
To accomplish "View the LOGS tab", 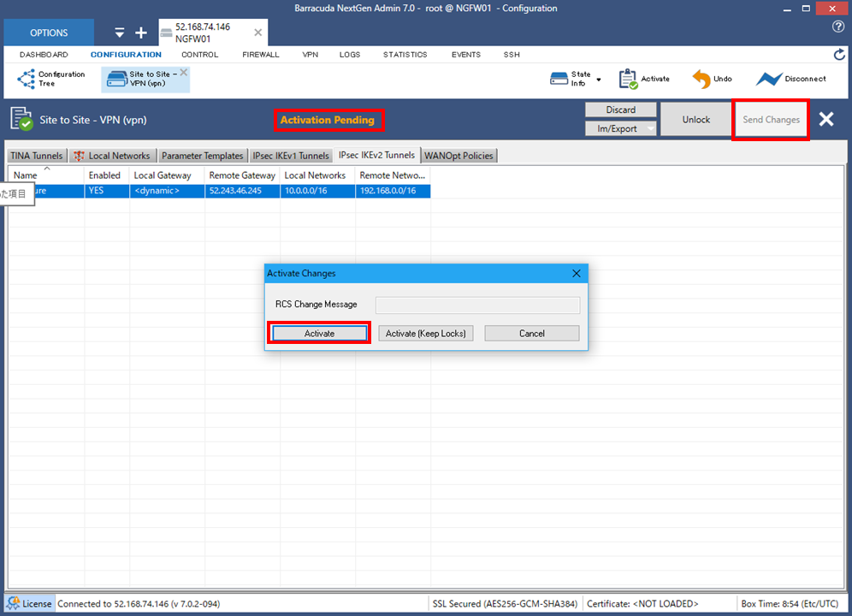I will (350, 55).
